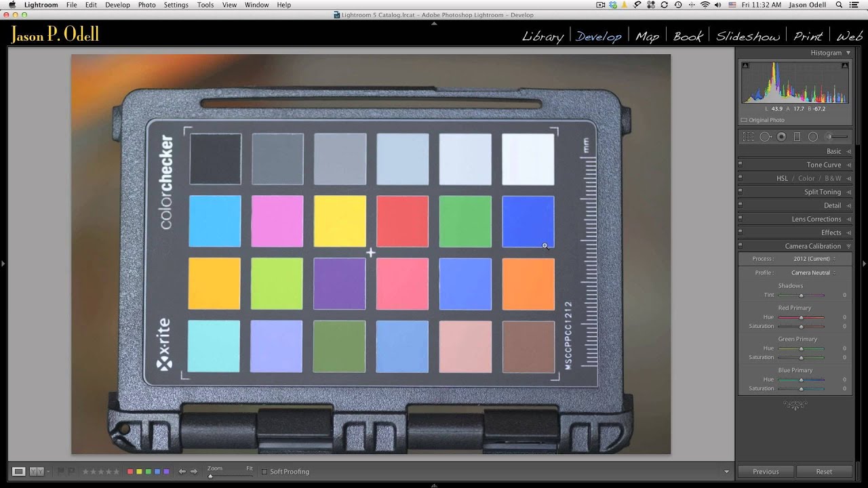The image size is (868, 488).
Task: Switch to Loupe view in toolbar
Action: point(19,471)
